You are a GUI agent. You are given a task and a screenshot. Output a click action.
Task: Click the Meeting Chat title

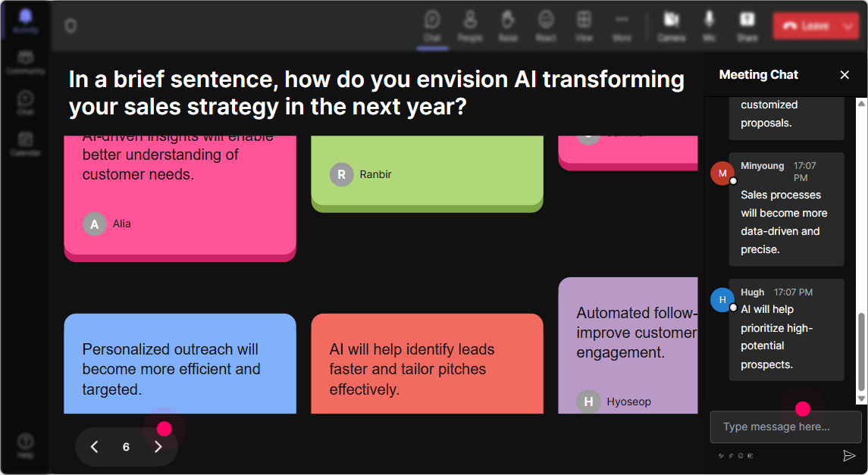(x=758, y=75)
